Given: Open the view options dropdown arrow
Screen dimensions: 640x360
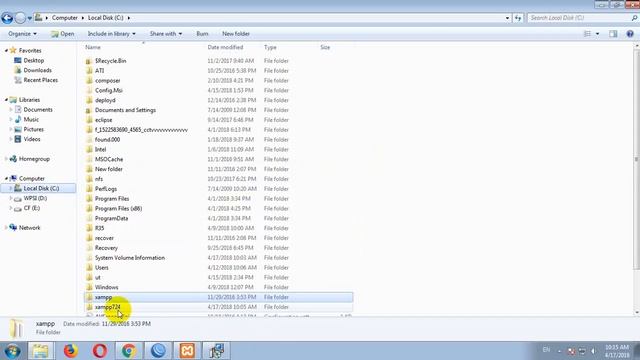Looking at the screenshot, I should 598,34.
